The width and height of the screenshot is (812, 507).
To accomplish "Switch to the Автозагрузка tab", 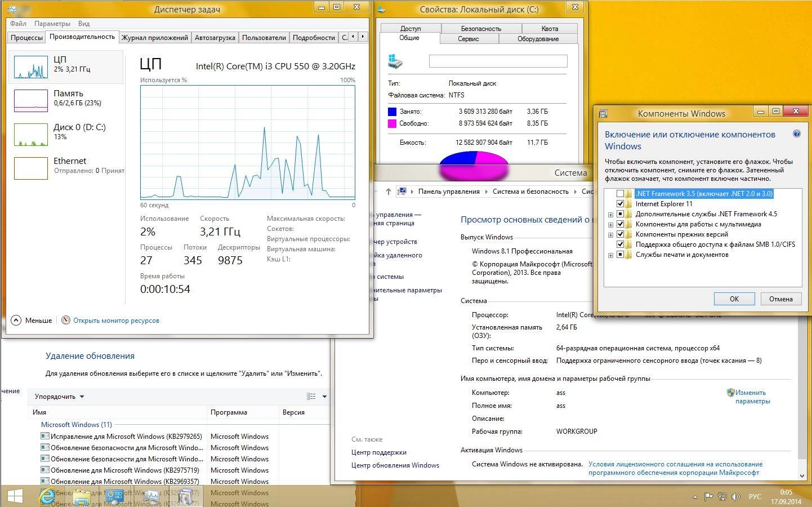I will (x=215, y=38).
